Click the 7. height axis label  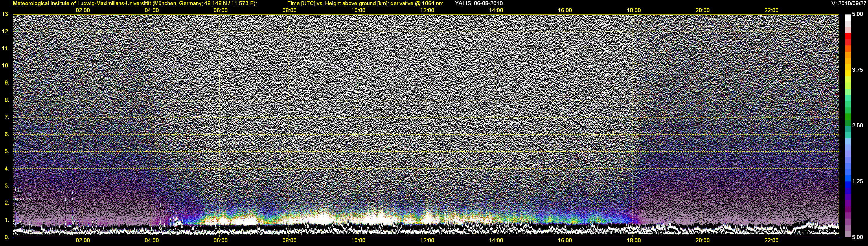[x=7, y=117]
